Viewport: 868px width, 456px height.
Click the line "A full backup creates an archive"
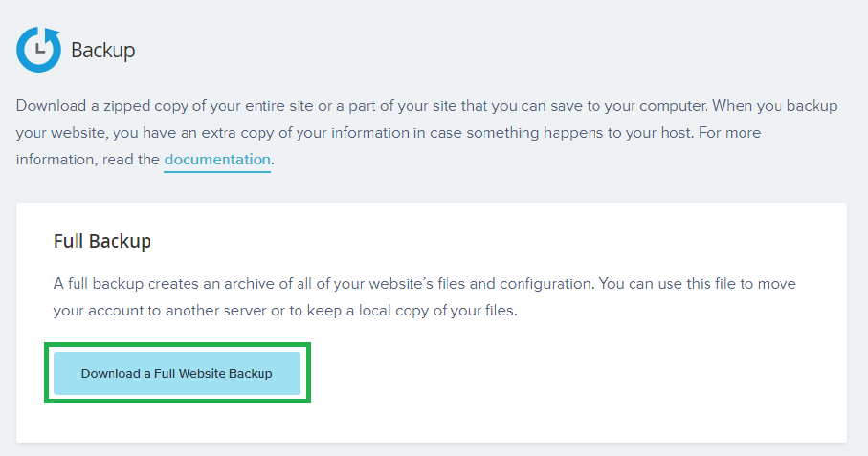(421, 284)
